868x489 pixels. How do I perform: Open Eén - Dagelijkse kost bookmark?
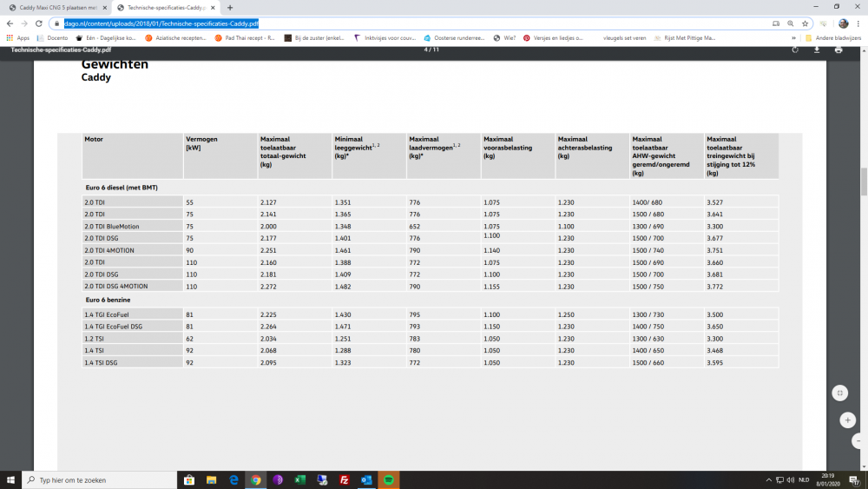[106, 38]
